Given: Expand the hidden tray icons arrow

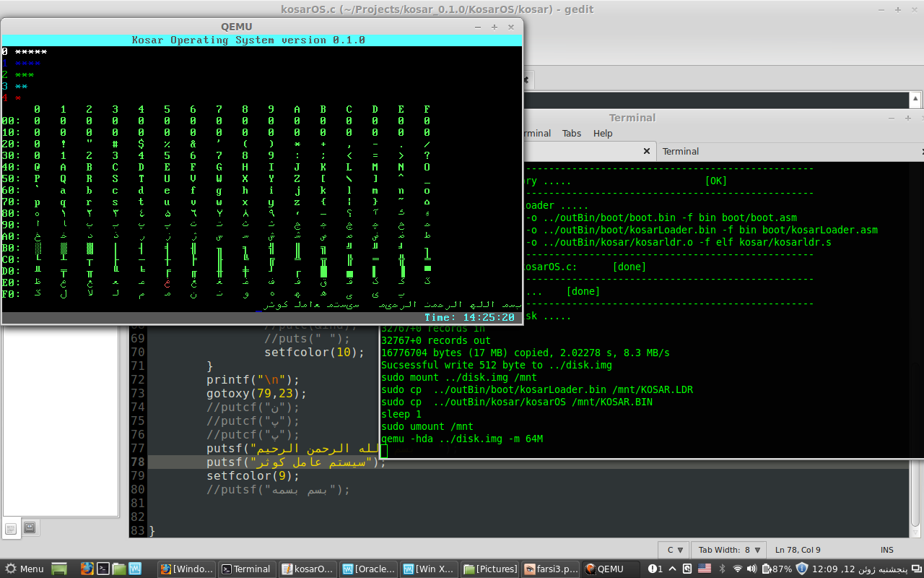Looking at the screenshot, I should coord(674,569).
